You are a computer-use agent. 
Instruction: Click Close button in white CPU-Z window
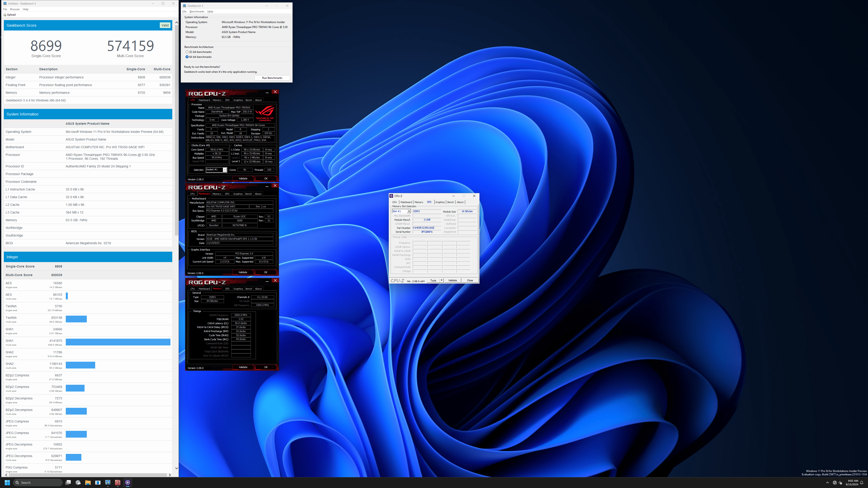(x=470, y=280)
